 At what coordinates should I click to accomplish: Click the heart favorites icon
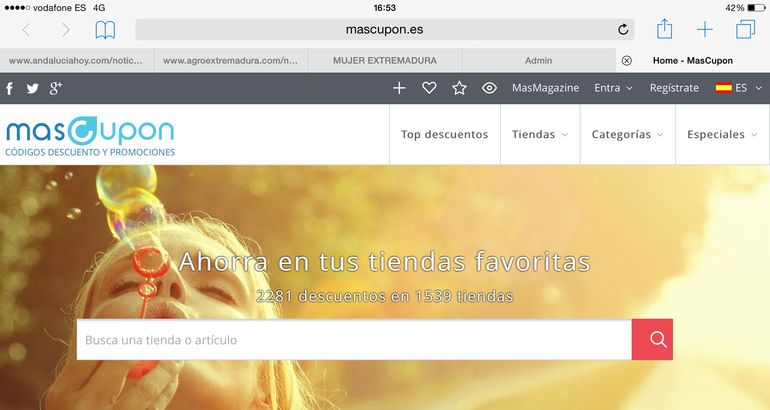[429, 88]
